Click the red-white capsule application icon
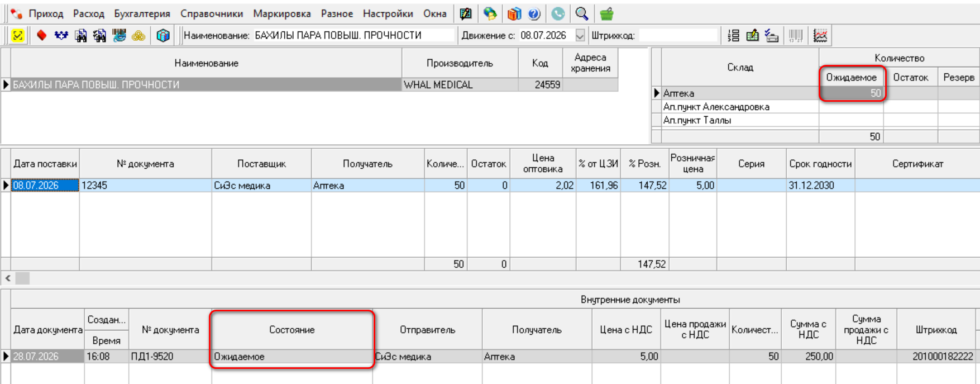This screenshot has width=980, height=384. pos(17,13)
